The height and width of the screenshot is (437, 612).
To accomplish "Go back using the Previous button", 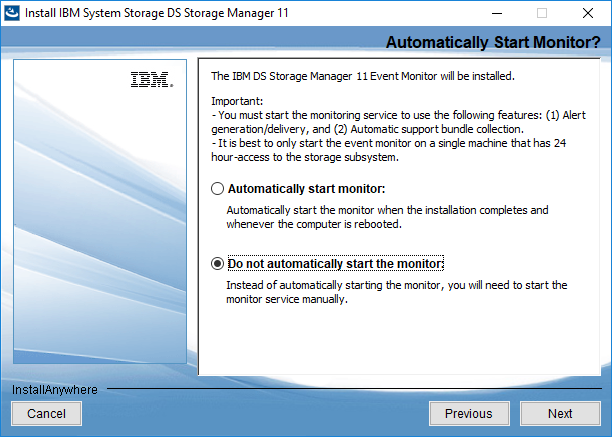I will [469, 414].
